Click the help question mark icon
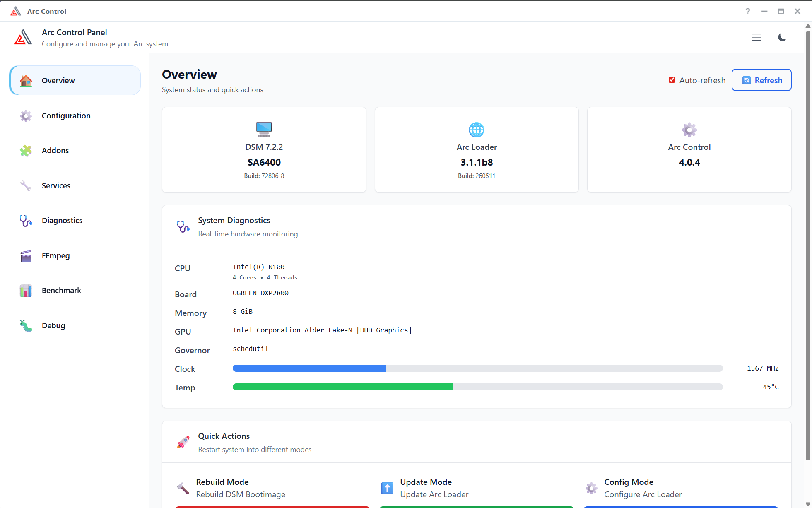Viewport: 812px width, 508px height. click(748, 11)
